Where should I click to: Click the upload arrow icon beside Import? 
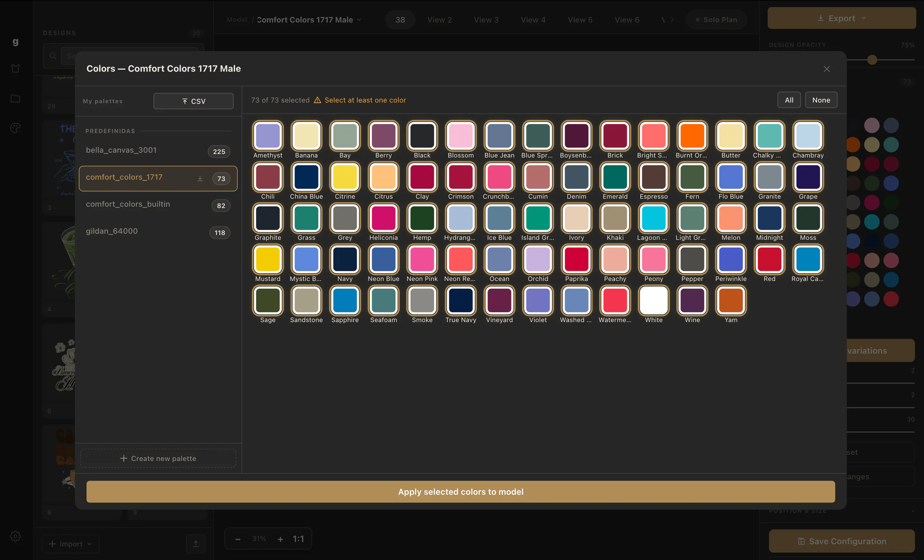[x=196, y=544]
